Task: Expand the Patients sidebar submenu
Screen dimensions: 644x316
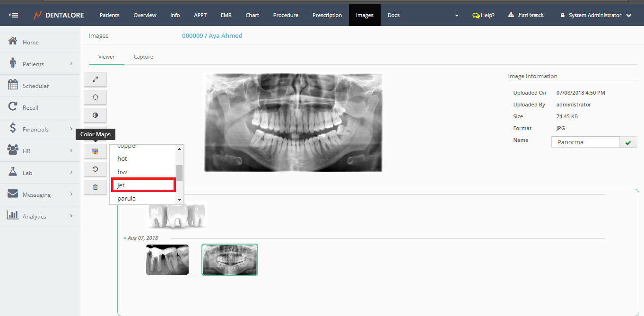Action: 71,64
